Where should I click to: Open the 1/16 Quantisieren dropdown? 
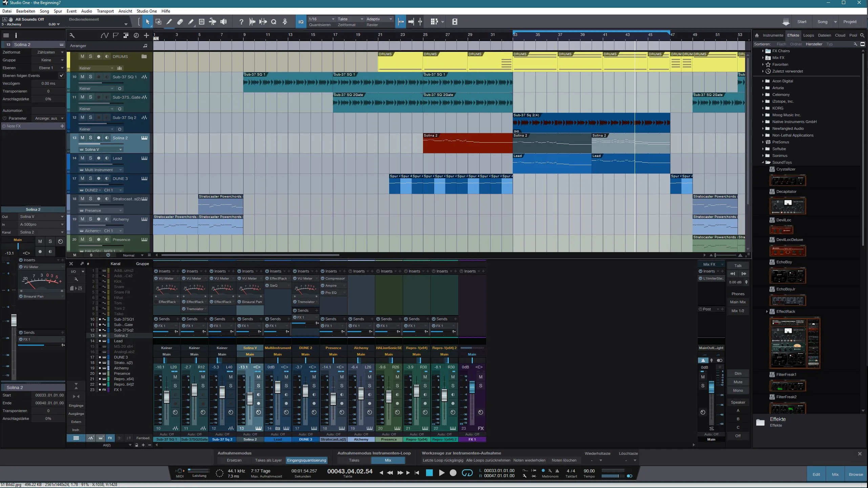(x=321, y=19)
